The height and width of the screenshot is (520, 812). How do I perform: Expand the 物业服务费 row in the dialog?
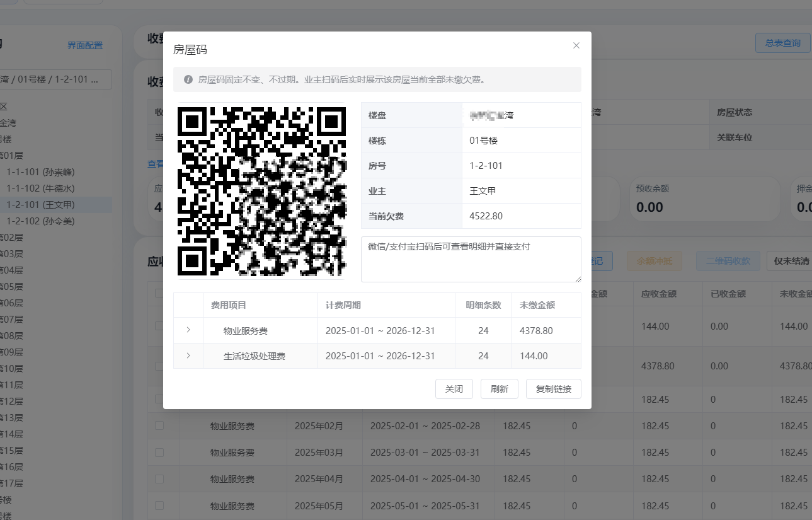[188, 330]
